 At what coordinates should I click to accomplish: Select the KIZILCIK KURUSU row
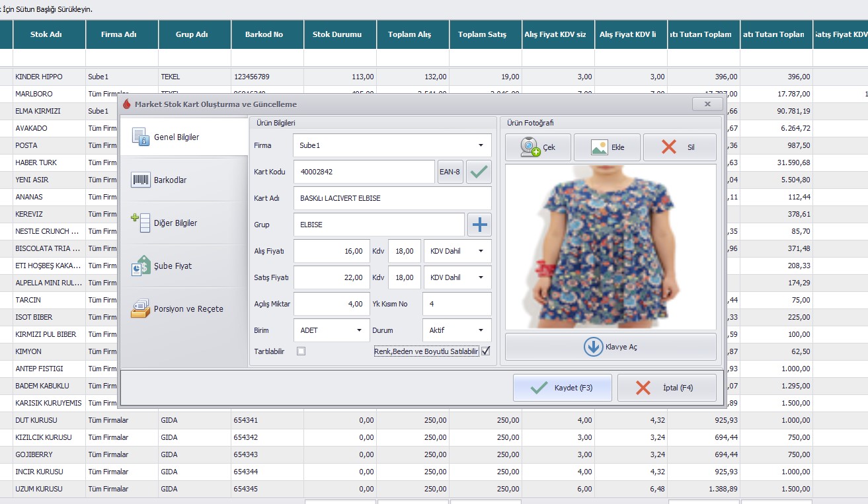434,437
